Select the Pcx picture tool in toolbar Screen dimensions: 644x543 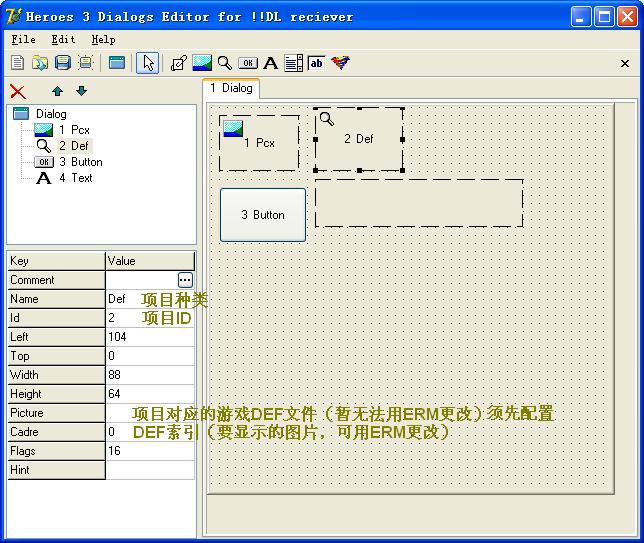(202, 63)
